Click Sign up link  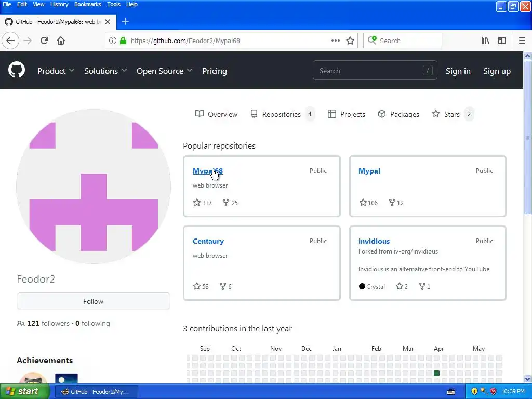click(x=497, y=71)
